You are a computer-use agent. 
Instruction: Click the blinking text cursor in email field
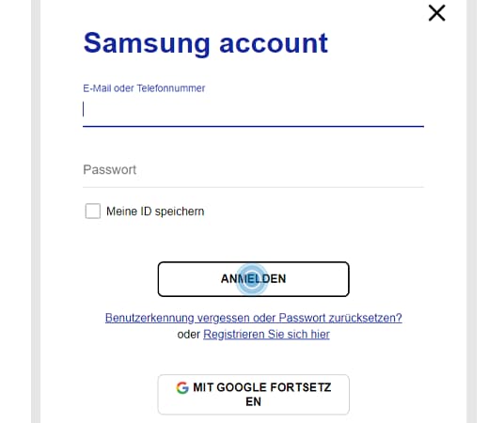[x=84, y=109]
